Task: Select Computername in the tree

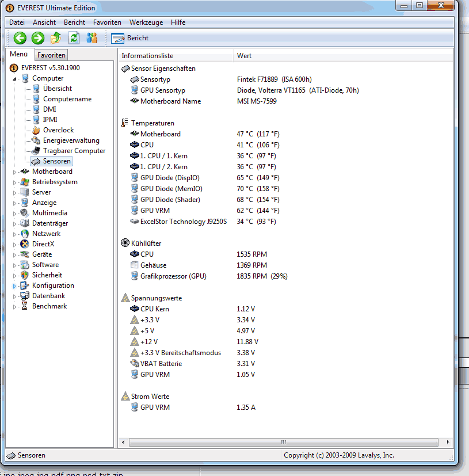Action: point(67,99)
